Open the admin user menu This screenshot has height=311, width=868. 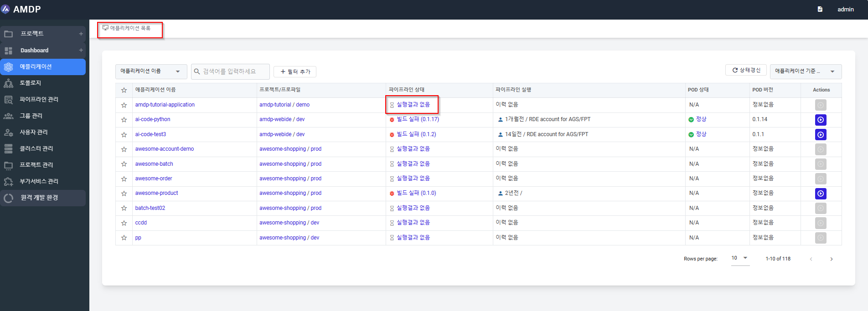tap(846, 9)
